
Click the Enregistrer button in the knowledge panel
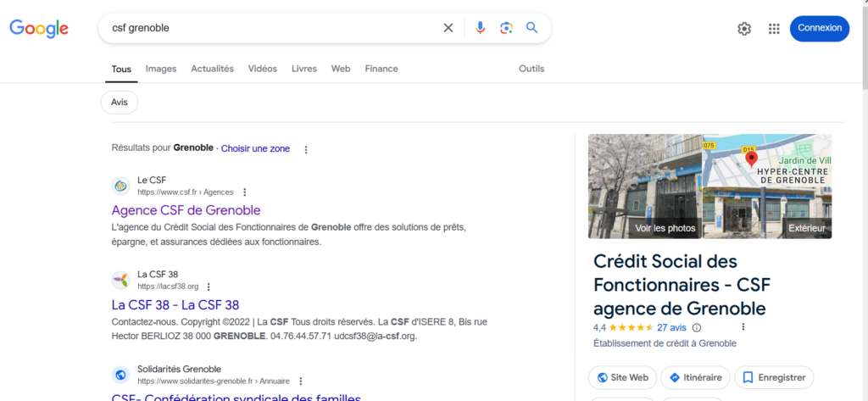click(774, 377)
